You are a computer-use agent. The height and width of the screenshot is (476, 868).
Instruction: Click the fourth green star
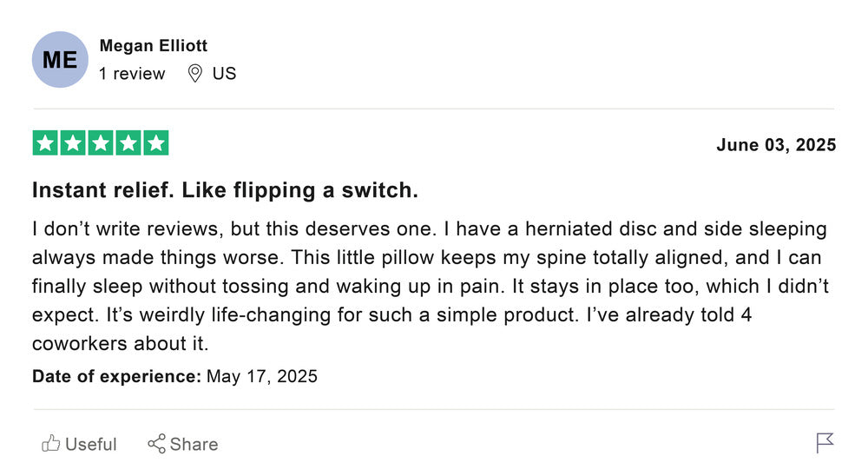click(x=128, y=143)
